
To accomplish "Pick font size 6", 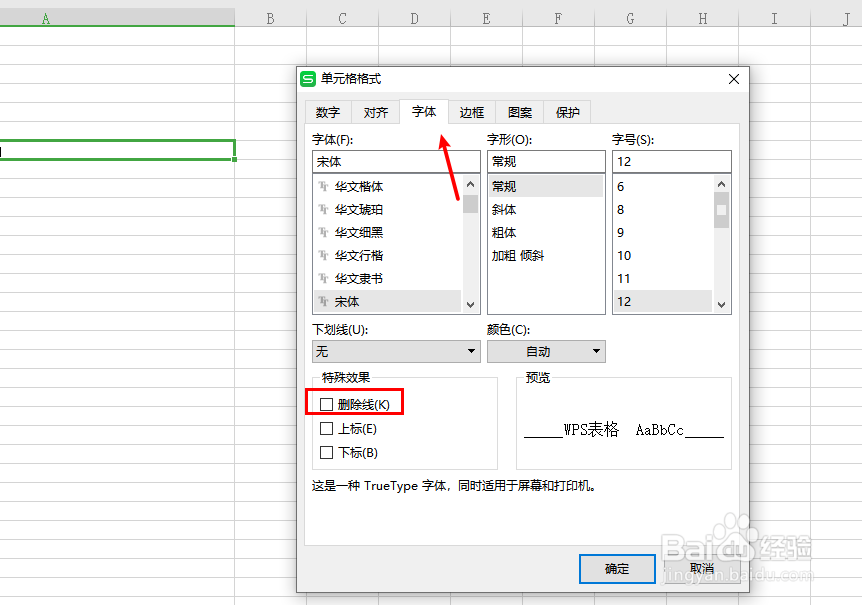I will (x=663, y=187).
